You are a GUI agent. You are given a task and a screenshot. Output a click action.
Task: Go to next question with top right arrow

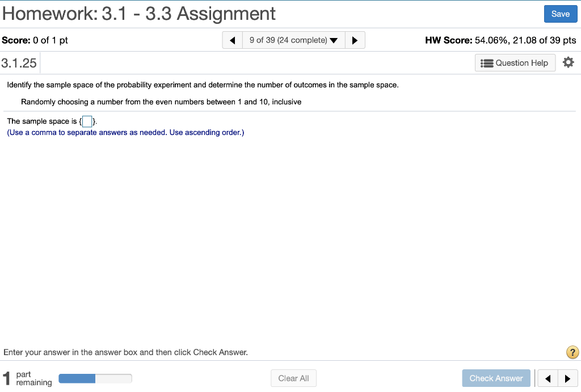[355, 40]
